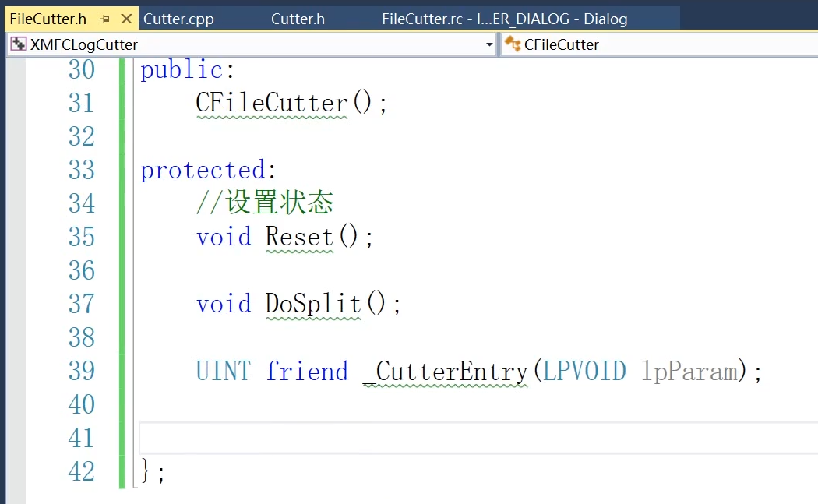Click the Reset function name
The image size is (818, 504).
tap(299, 237)
